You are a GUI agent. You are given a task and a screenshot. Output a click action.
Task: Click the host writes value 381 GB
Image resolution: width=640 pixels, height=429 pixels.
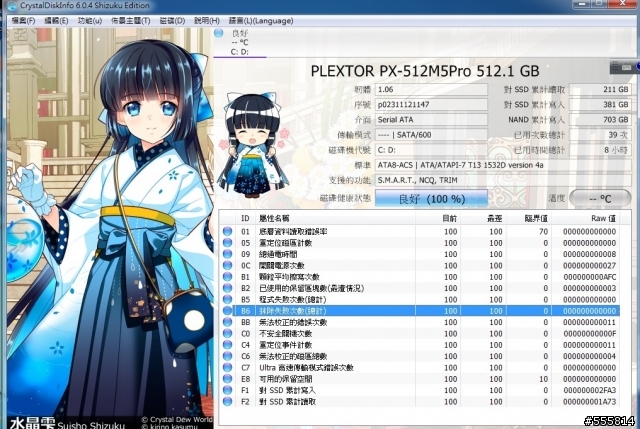click(600, 104)
